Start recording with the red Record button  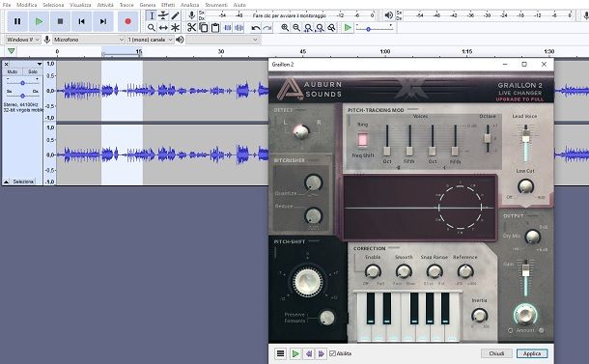point(127,21)
